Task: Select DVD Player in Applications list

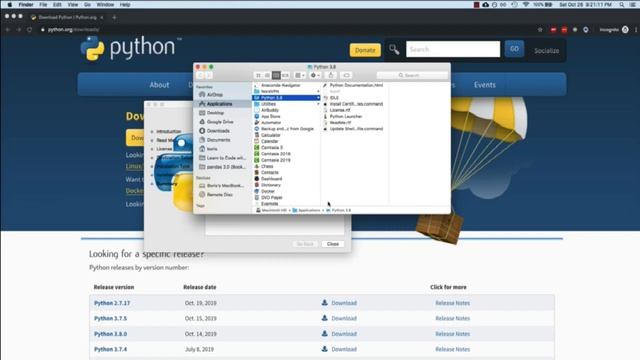Action: click(x=271, y=198)
